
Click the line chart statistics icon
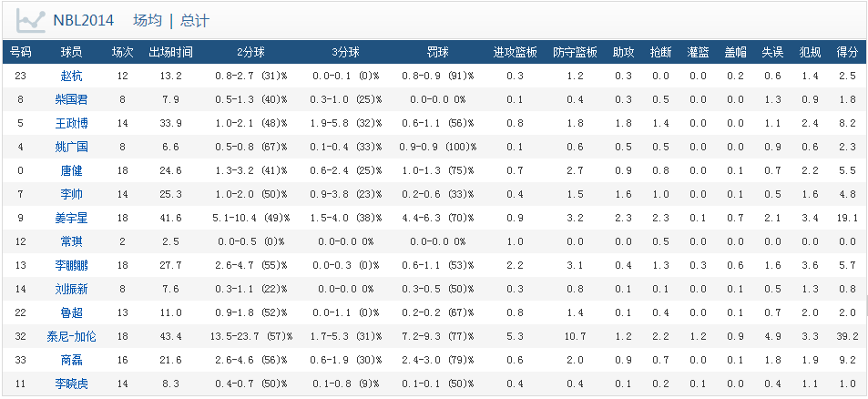coord(30,20)
